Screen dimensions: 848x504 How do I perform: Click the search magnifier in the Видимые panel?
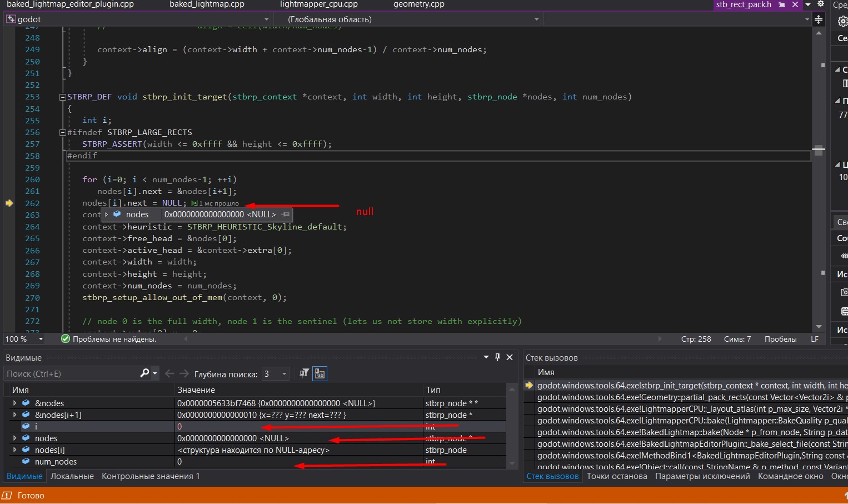pyautogui.click(x=143, y=373)
